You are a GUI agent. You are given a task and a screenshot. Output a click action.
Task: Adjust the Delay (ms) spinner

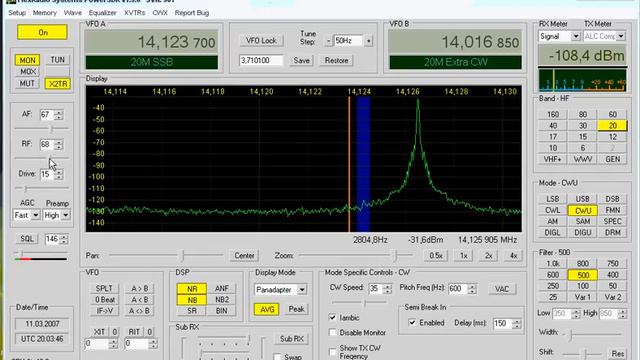(x=517, y=324)
